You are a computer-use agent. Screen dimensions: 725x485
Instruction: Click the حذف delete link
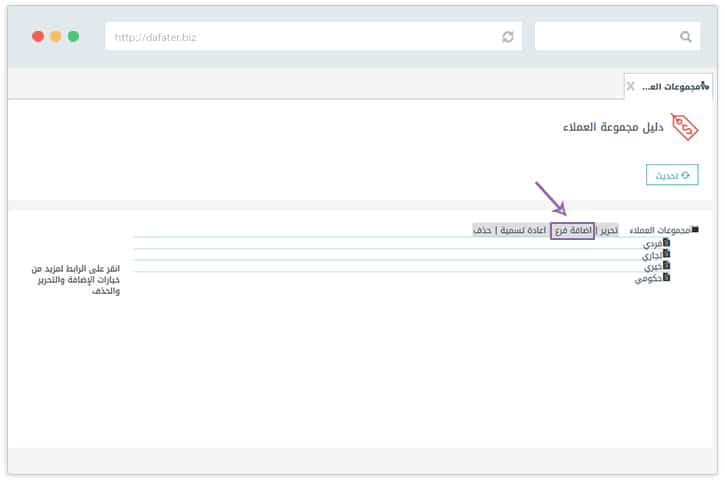483,230
